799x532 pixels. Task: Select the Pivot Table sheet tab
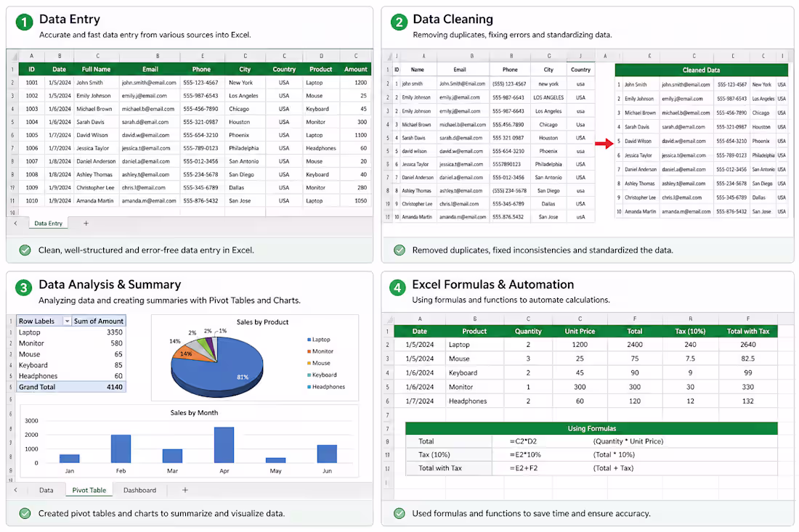click(x=89, y=490)
